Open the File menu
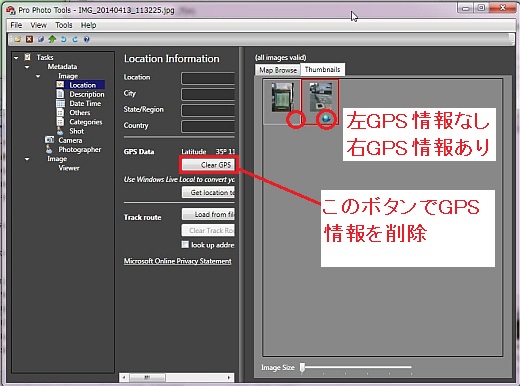520x386 pixels. [16, 25]
